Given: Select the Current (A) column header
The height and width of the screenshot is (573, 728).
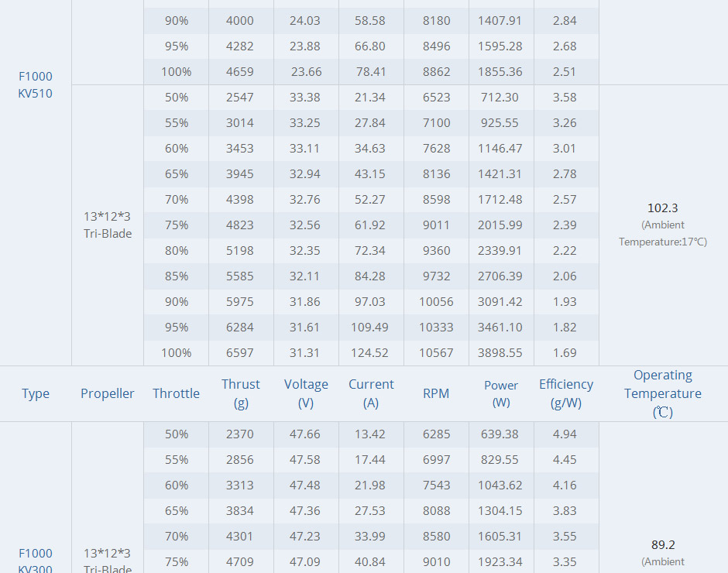Looking at the screenshot, I should click(x=371, y=393).
